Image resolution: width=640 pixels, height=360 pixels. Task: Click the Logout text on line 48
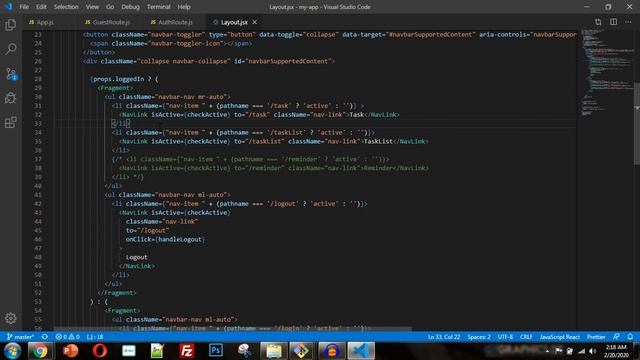pyautogui.click(x=136, y=257)
